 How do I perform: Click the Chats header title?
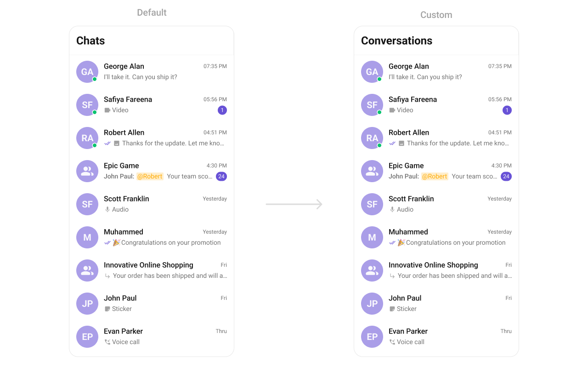[x=90, y=40]
